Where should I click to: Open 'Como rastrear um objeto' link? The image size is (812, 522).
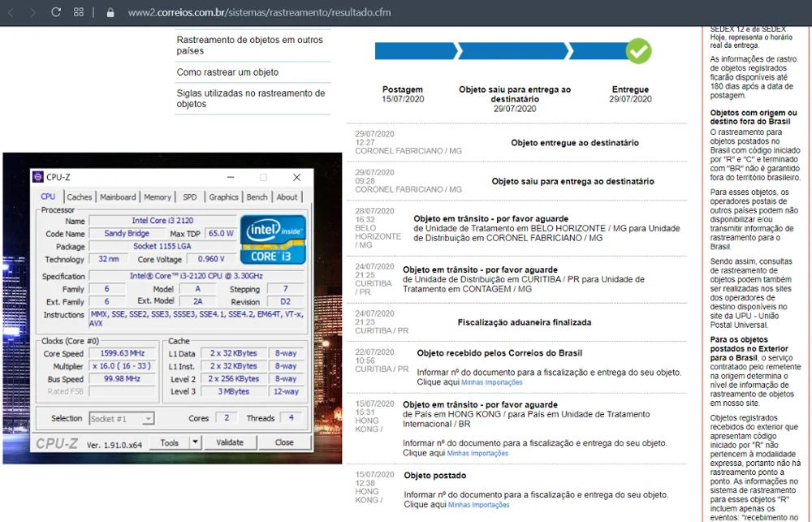227,72
